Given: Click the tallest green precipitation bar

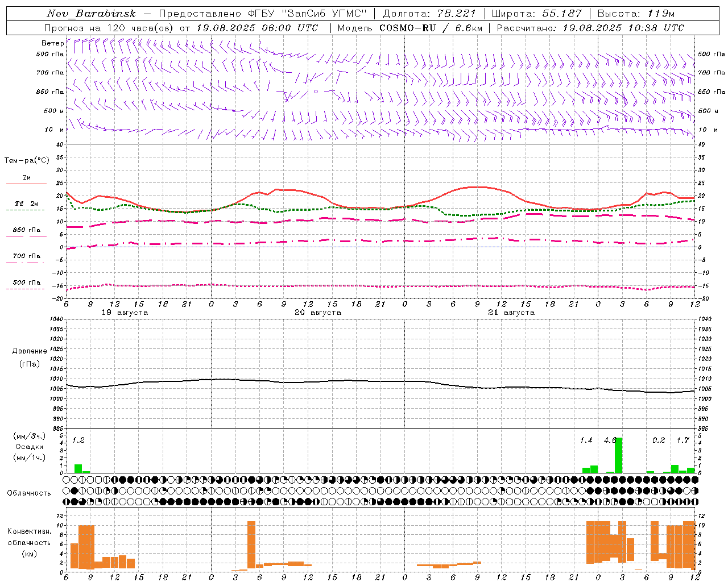Looking at the screenshot, I should 618,455.
